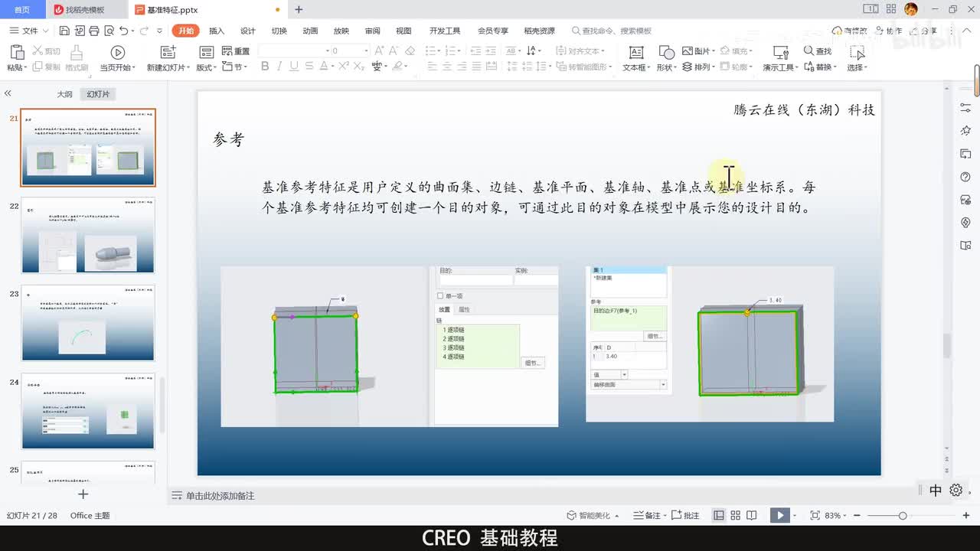Select slide 24 thumbnail
The height and width of the screenshot is (551, 980).
88,412
